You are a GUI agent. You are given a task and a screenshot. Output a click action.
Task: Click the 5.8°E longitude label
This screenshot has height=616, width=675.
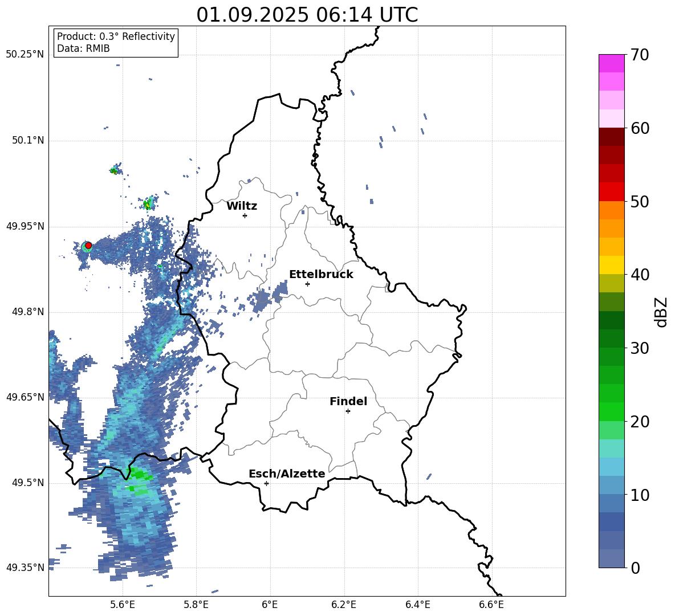tap(196, 605)
